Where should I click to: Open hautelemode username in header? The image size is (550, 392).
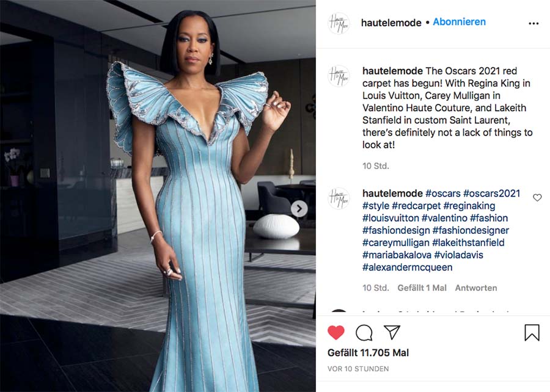391,23
